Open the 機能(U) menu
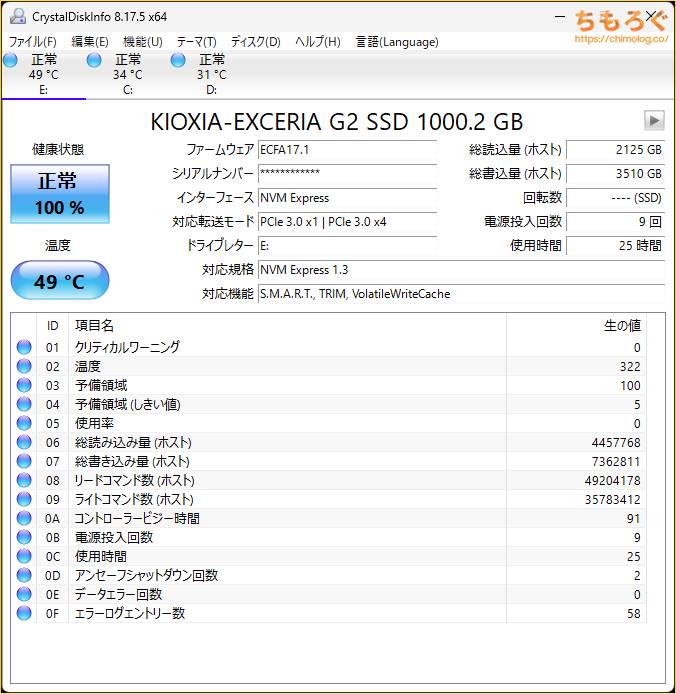676x694 pixels. [143, 42]
